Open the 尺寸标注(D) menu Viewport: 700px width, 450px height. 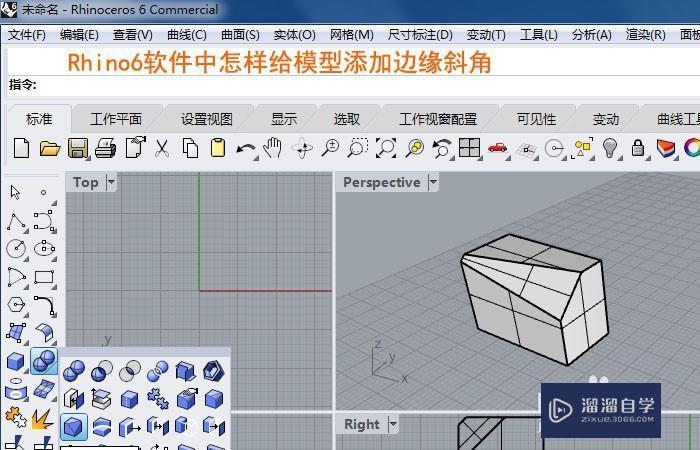pos(420,35)
